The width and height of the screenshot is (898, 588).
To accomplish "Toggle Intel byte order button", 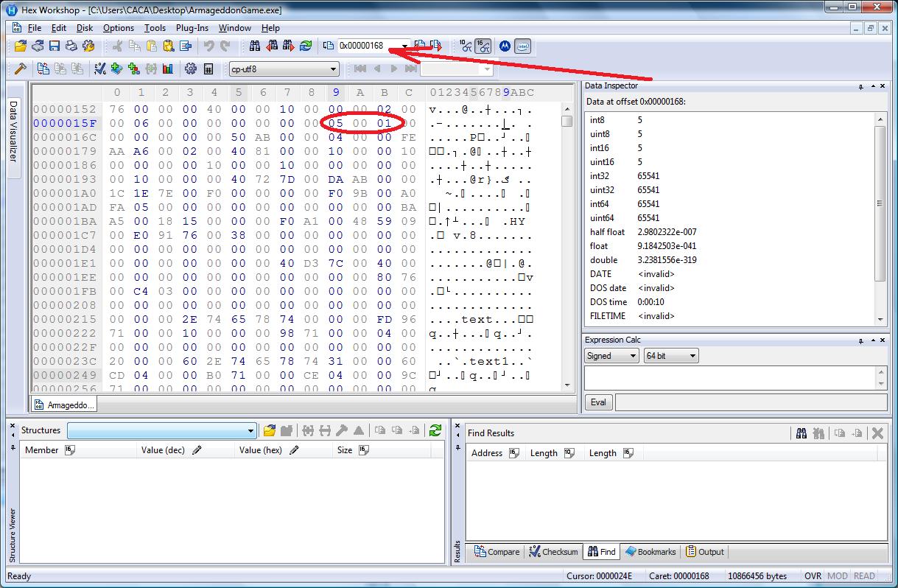I will click(x=522, y=46).
